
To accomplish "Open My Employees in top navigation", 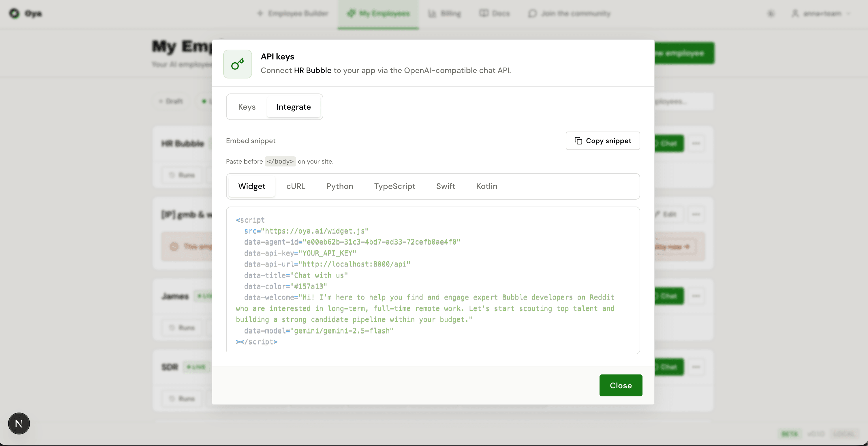I will tap(378, 14).
